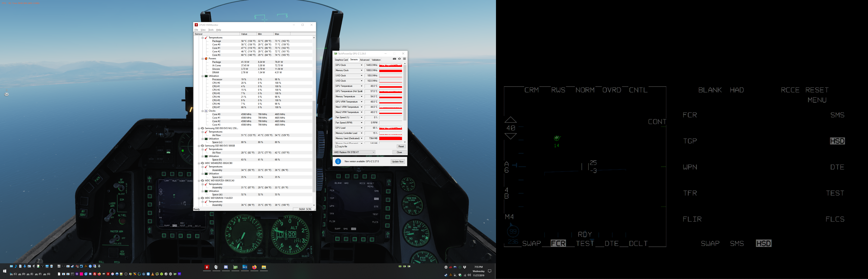Launch TeamViewer from the quick launch row

(x=148, y=274)
